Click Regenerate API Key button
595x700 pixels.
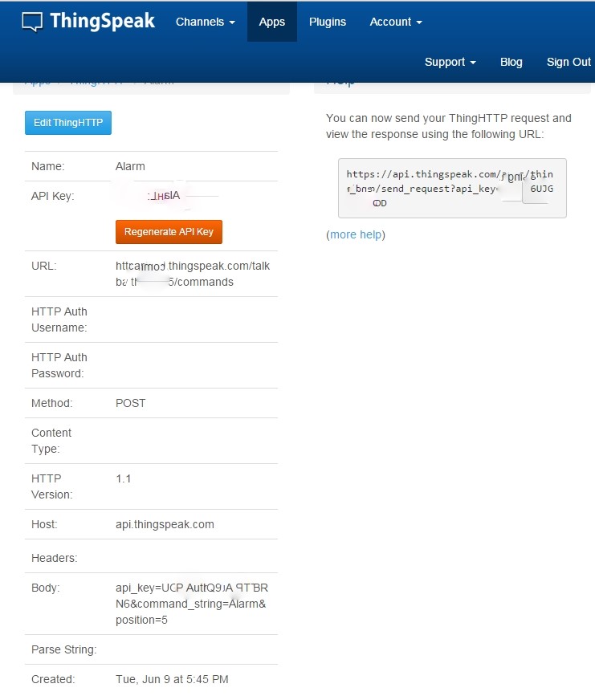[x=169, y=232]
